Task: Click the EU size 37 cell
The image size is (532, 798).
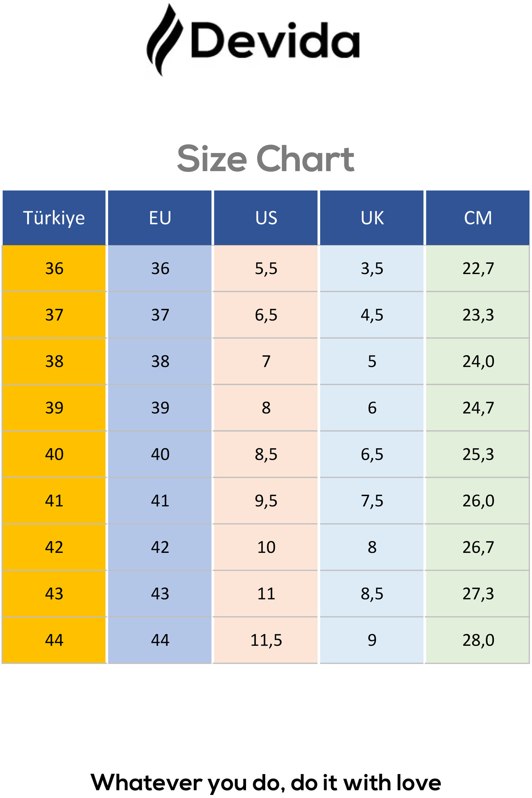Action: [x=160, y=315]
